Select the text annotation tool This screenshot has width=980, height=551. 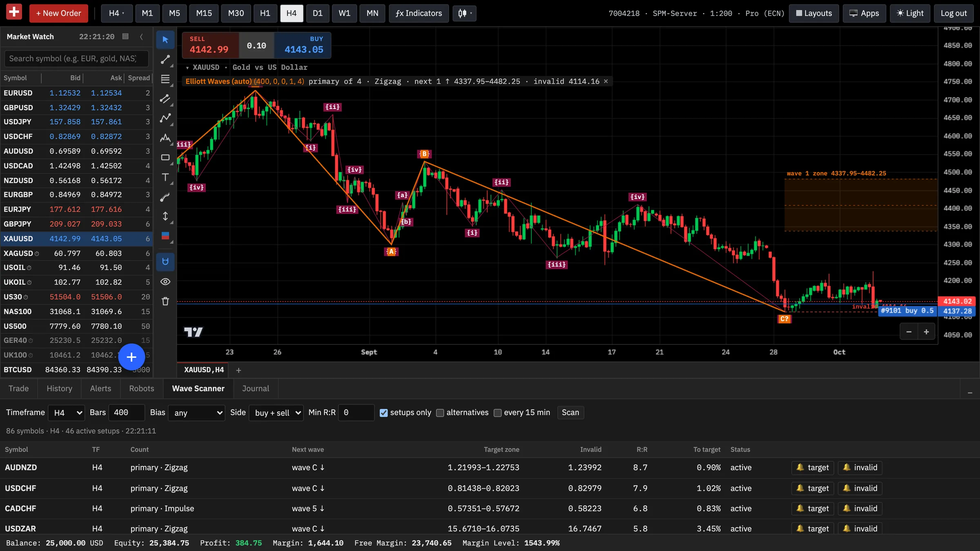coord(165,177)
